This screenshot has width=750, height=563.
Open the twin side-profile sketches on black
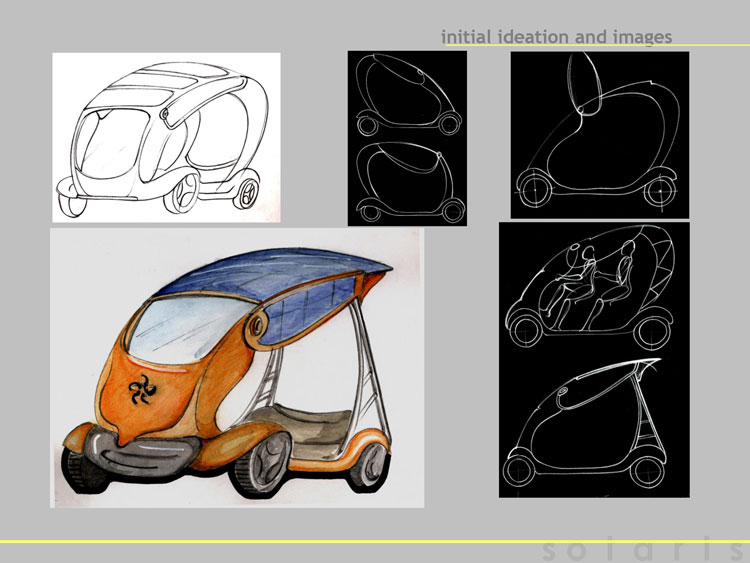click(x=407, y=138)
